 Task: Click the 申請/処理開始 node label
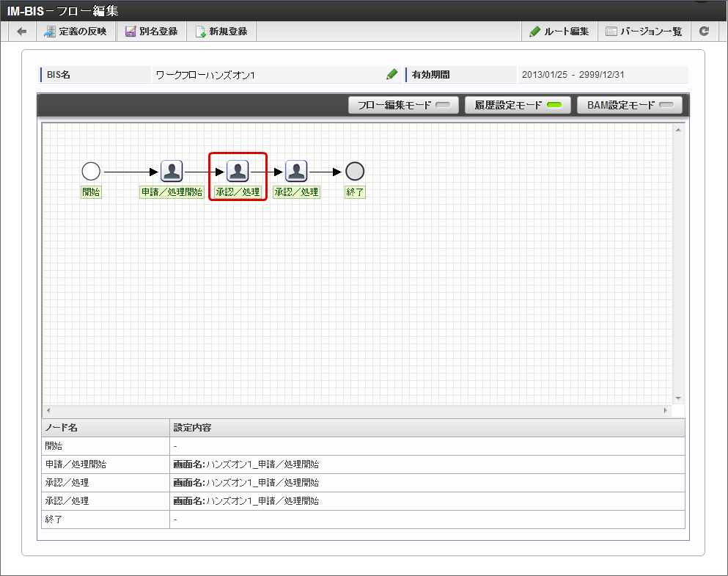tap(172, 192)
